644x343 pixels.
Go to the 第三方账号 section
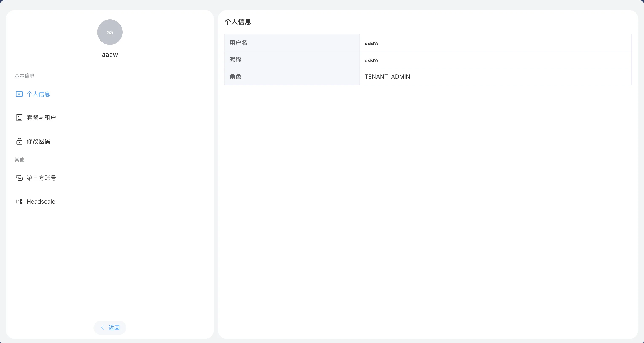[x=41, y=178]
